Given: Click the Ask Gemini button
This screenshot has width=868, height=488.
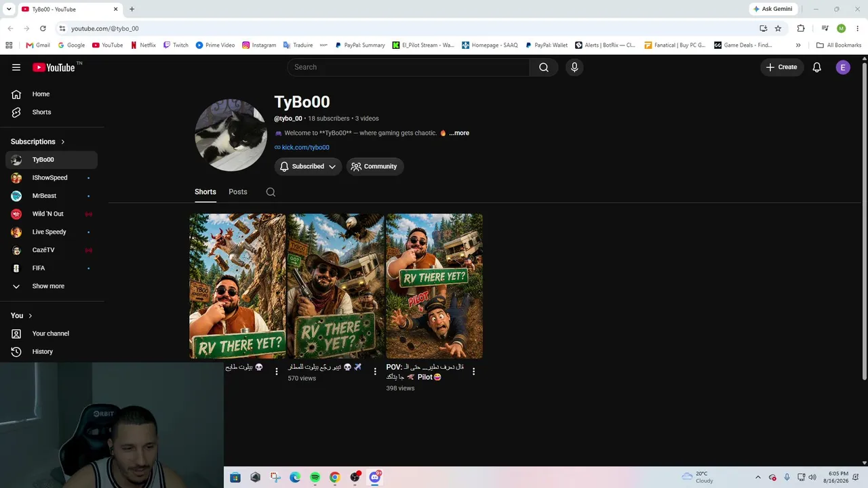Looking at the screenshot, I should point(773,9).
